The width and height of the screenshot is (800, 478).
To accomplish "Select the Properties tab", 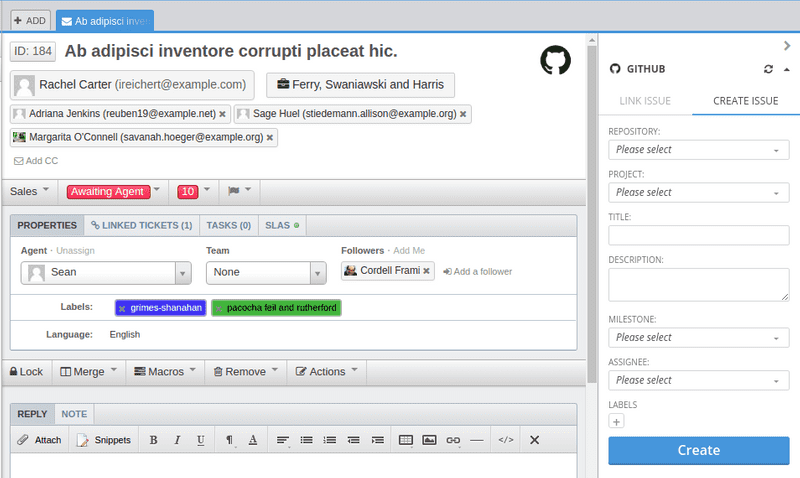I will [x=47, y=225].
